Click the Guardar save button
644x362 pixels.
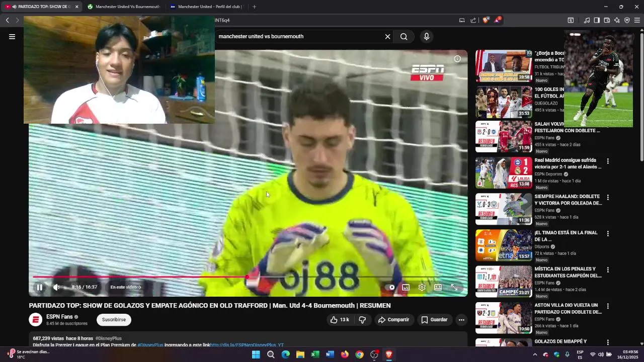(x=434, y=320)
